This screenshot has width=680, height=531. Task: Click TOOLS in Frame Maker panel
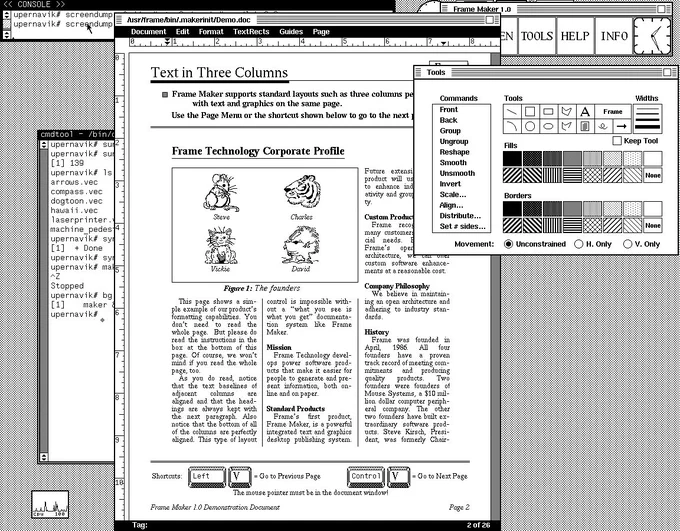point(537,36)
